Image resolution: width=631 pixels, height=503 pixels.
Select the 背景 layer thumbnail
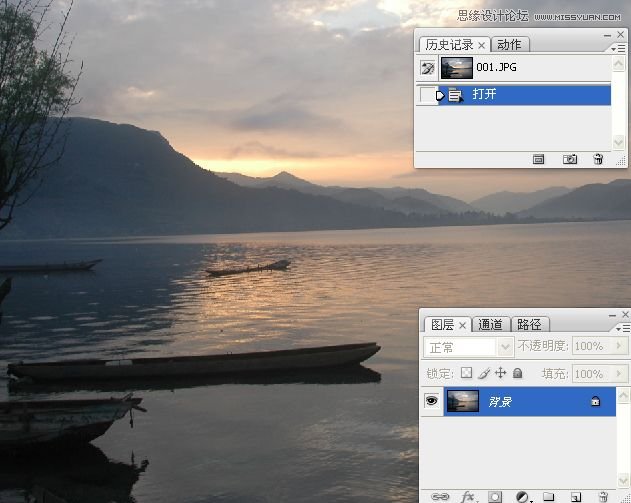tap(463, 401)
